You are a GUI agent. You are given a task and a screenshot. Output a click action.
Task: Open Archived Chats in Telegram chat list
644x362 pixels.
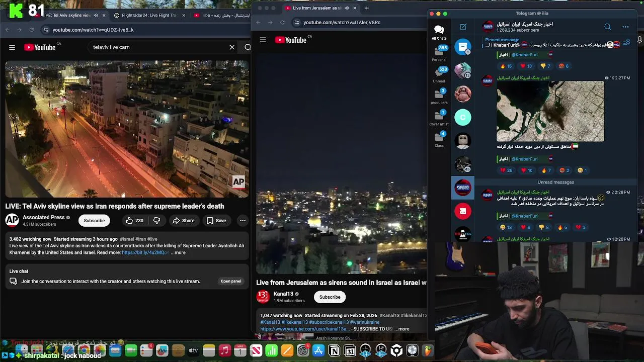463,47
